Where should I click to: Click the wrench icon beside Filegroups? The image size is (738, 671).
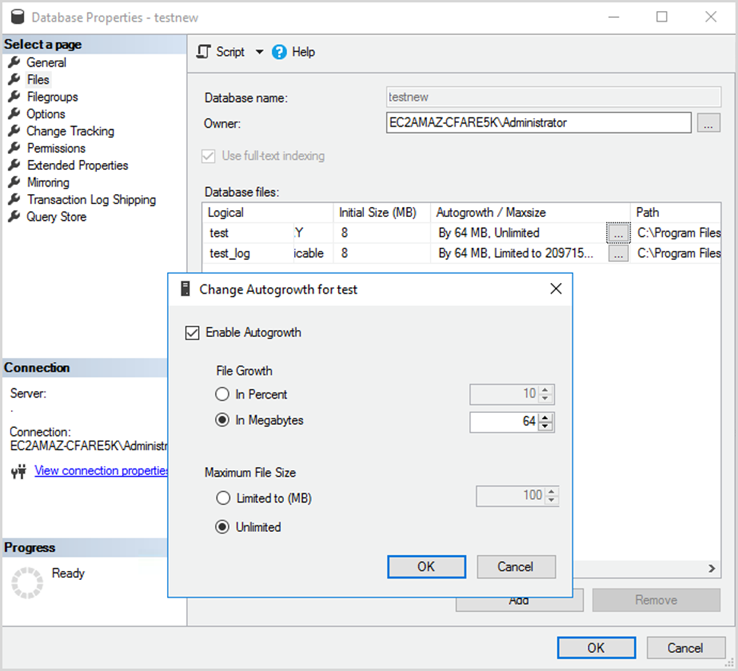14,96
